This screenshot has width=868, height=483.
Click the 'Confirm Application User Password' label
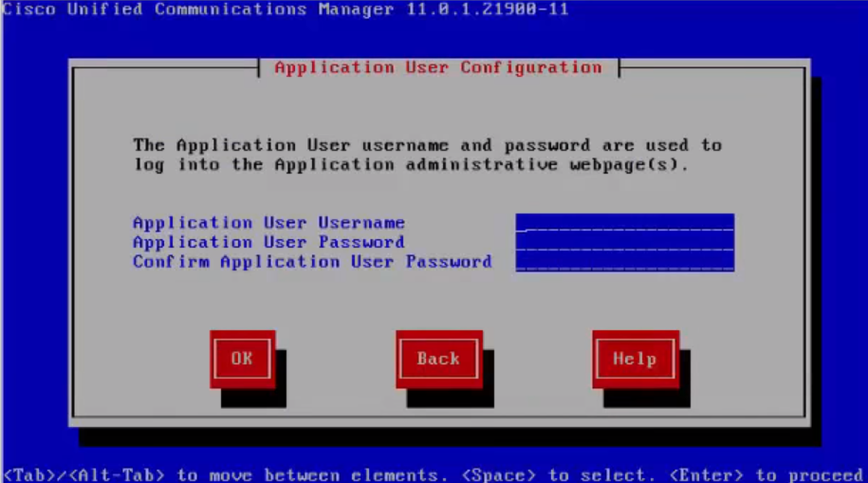coord(312,262)
